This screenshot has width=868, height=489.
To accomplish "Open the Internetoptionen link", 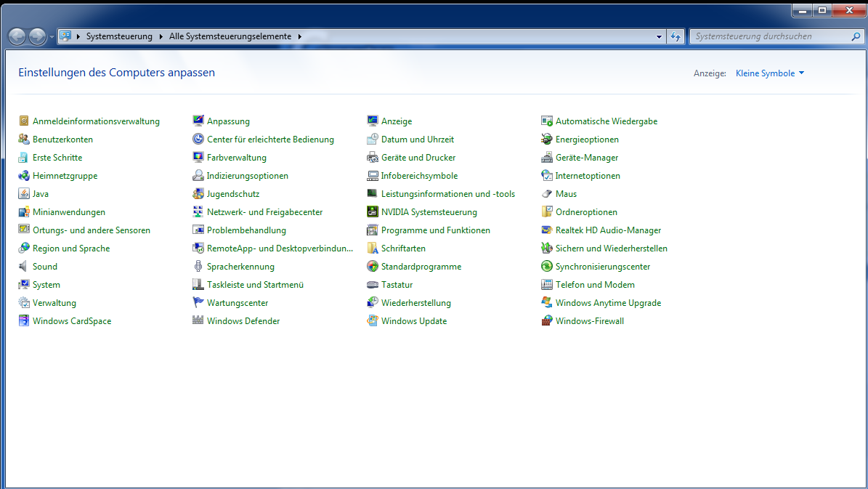I will 588,176.
